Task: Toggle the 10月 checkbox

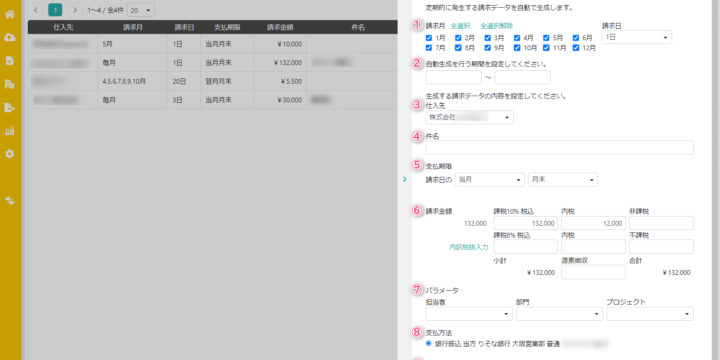Action: tap(517, 47)
